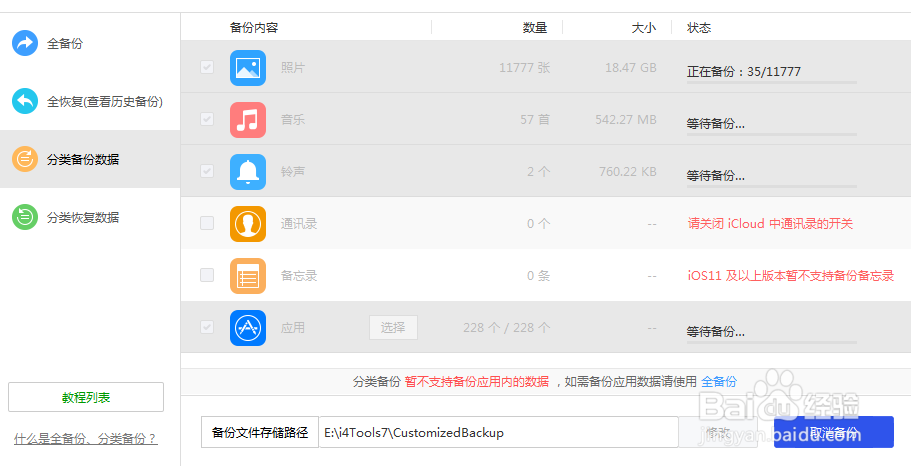Click status text 正在备份：35/11777
This screenshot has width=911, height=466.
pos(744,71)
